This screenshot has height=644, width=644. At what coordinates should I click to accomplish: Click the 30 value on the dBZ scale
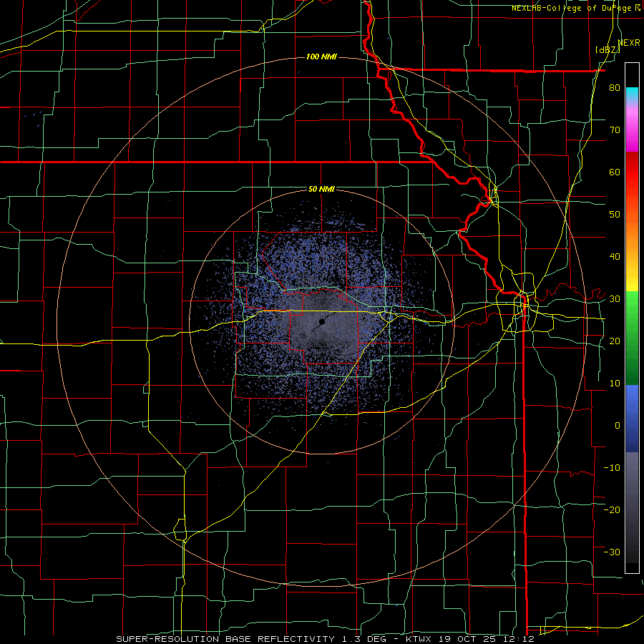pyautogui.click(x=615, y=299)
